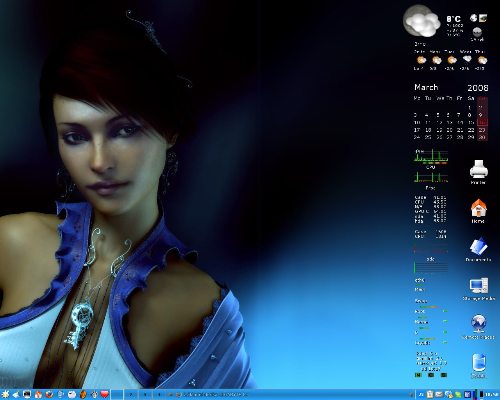Click the green Skype tray icon

click(458, 395)
